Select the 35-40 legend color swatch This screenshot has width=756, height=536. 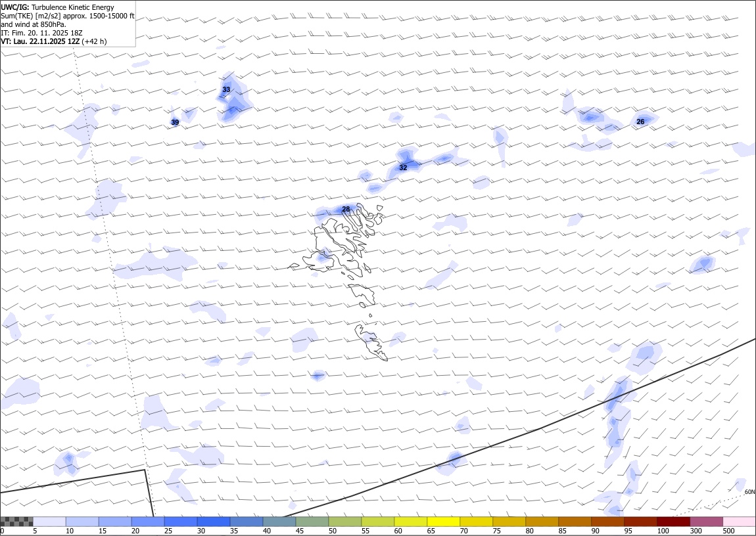point(247,522)
